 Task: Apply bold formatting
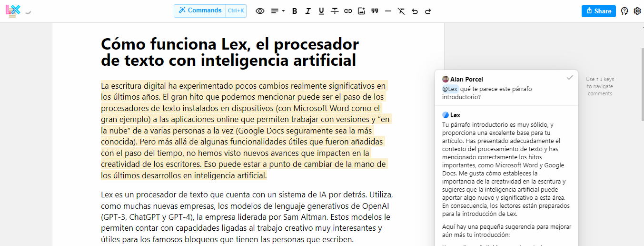click(295, 11)
